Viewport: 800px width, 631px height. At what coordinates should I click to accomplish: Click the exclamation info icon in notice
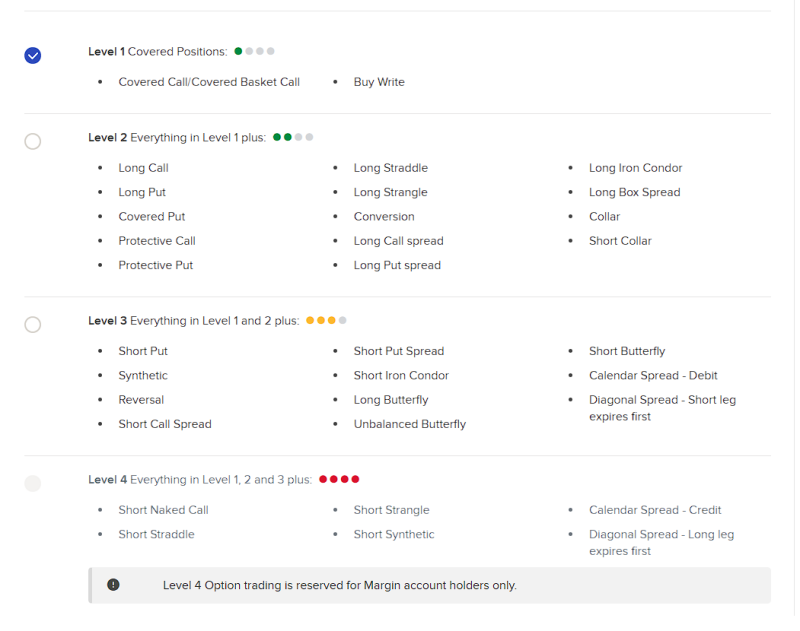pyautogui.click(x=113, y=585)
